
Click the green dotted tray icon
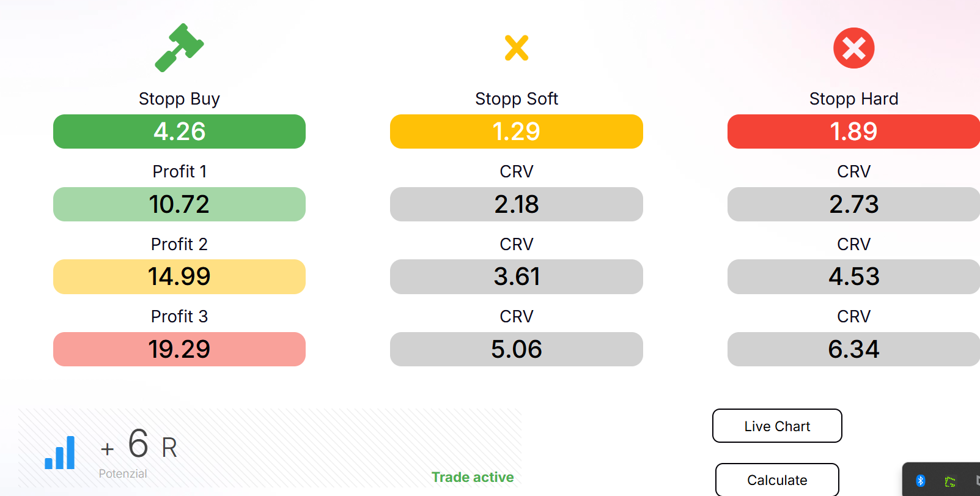point(949,482)
